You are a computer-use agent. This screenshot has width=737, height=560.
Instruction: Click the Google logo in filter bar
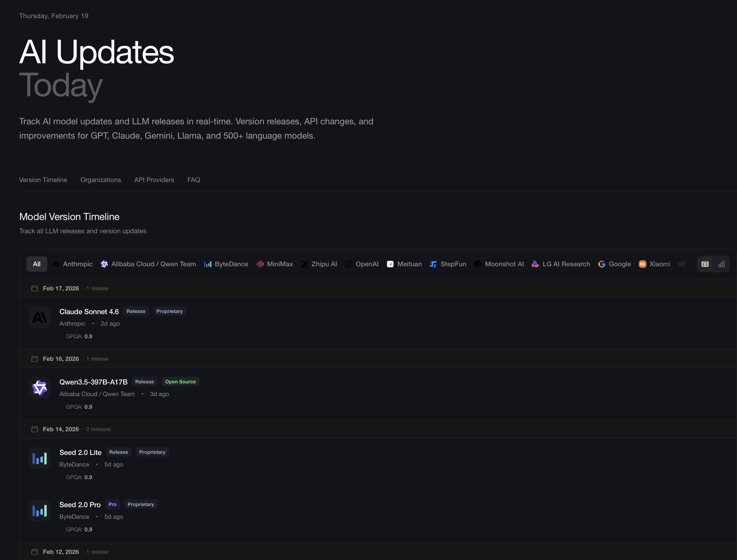(x=602, y=264)
